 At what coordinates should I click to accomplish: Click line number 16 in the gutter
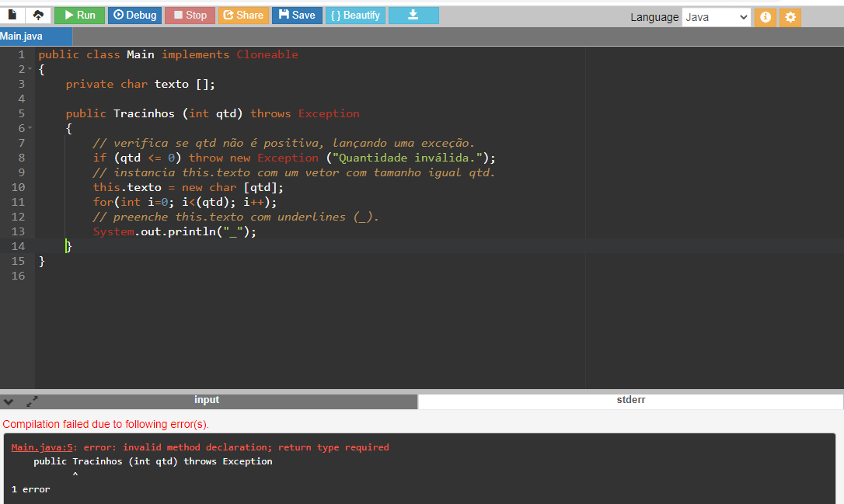click(x=19, y=276)
